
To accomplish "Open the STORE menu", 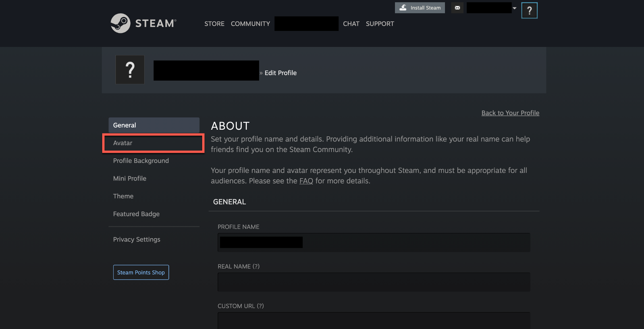I will [214, 24].
